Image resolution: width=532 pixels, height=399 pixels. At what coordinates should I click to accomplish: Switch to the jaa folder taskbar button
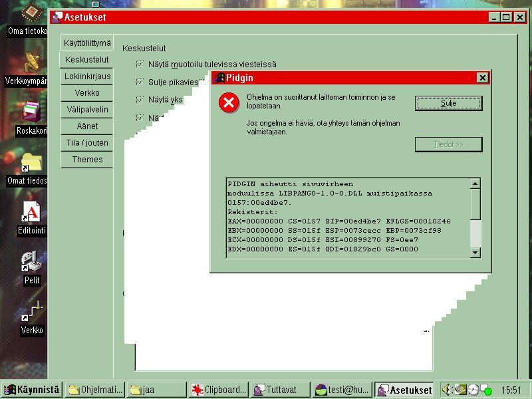(x=157, y=390)
